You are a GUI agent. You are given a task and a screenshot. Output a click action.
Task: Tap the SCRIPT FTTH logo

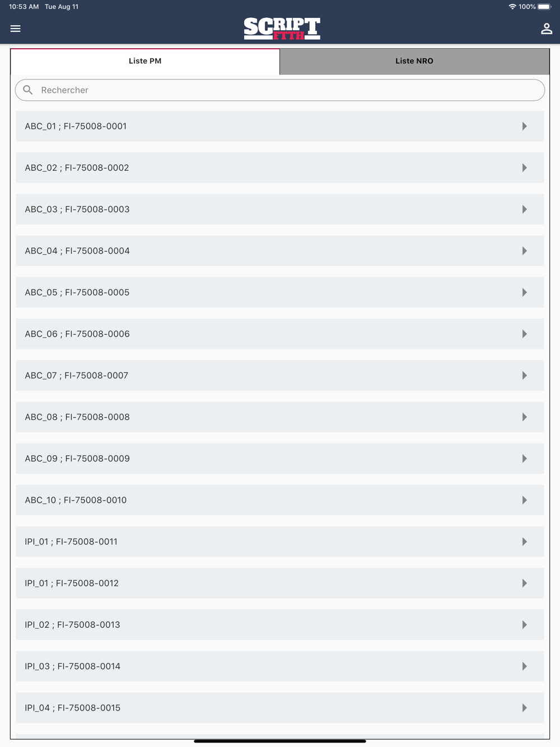tap(282, 29)
